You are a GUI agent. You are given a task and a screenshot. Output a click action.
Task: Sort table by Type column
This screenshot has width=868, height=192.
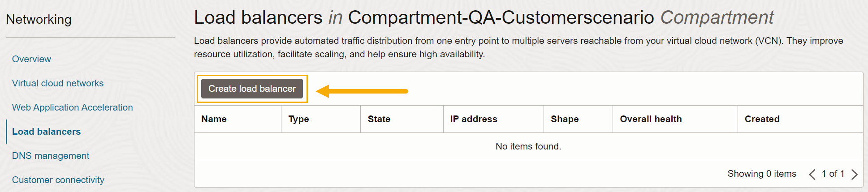click(298, 119)
